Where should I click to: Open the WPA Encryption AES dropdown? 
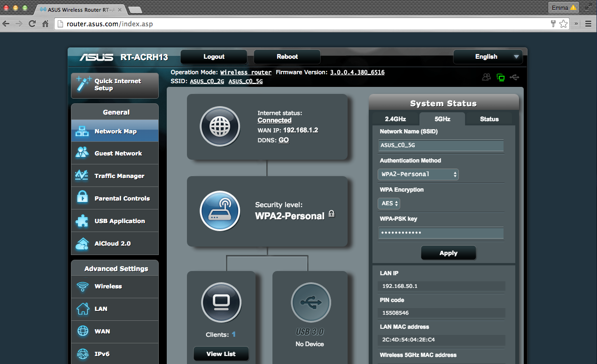tap(389, 203)
